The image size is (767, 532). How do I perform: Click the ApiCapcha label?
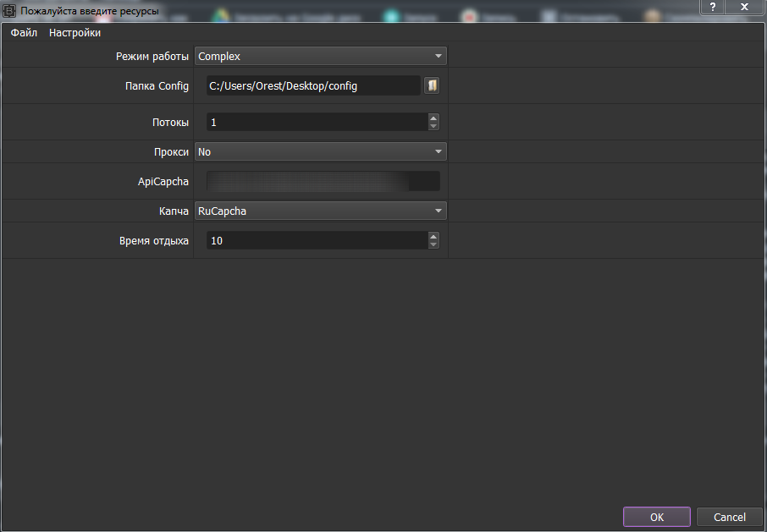tap(163, 182)
